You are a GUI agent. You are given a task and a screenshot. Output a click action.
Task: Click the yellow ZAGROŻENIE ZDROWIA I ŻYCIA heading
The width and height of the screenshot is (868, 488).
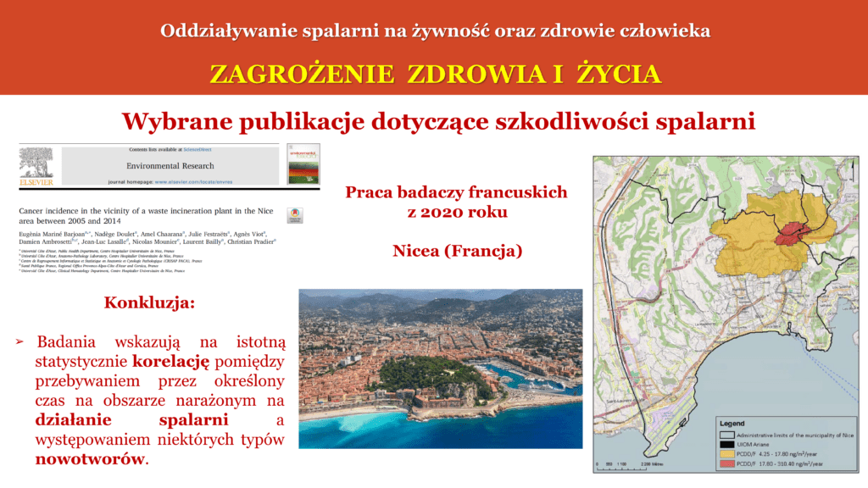coord(435,75)
